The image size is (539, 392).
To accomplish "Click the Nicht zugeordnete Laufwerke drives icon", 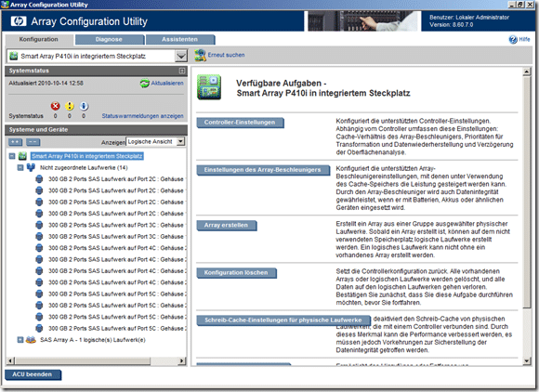I will [x=31, y=167].
